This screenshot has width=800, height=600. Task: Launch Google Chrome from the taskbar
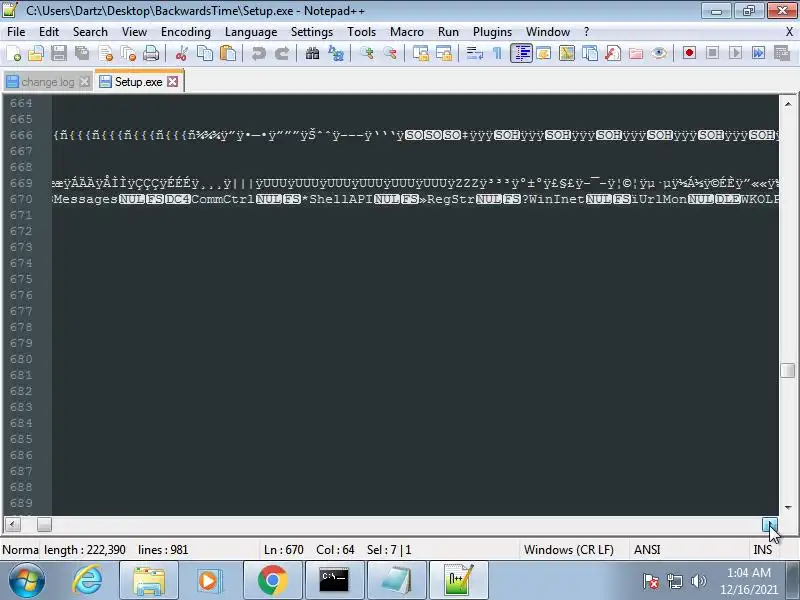coord(272,581)
